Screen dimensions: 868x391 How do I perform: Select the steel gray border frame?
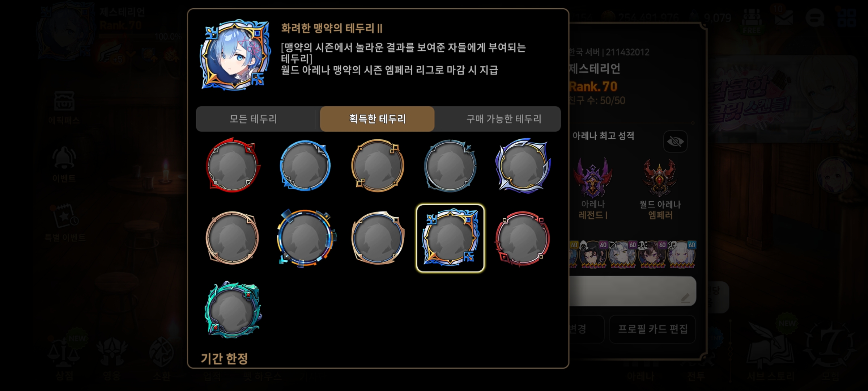(x=450, y=165)
